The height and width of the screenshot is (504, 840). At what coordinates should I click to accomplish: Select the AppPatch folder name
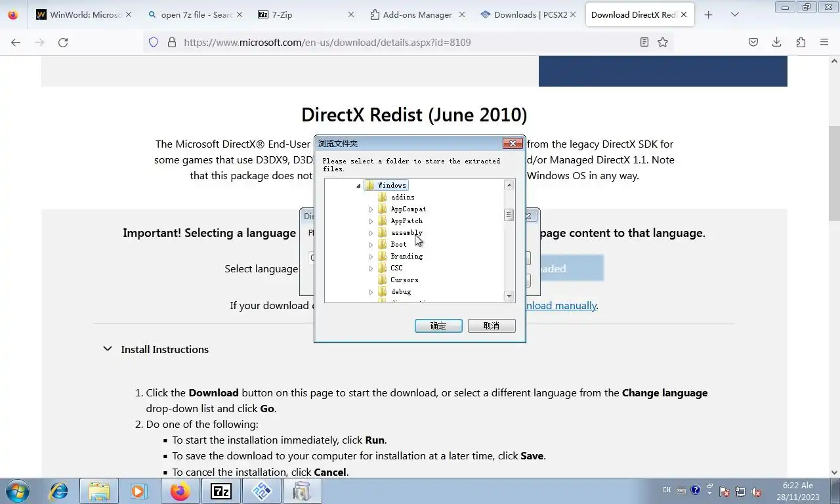pyautogui.click(x=406, y=220)
